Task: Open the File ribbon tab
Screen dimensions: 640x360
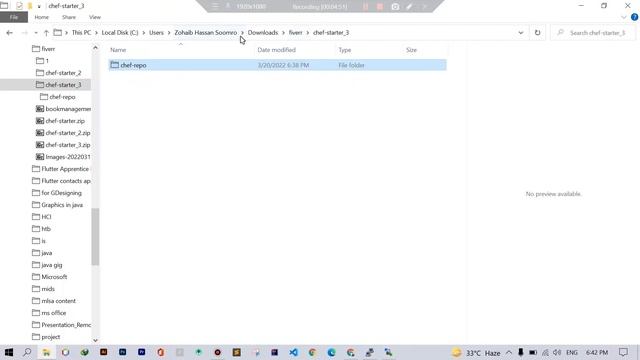Action: (14, 17)
